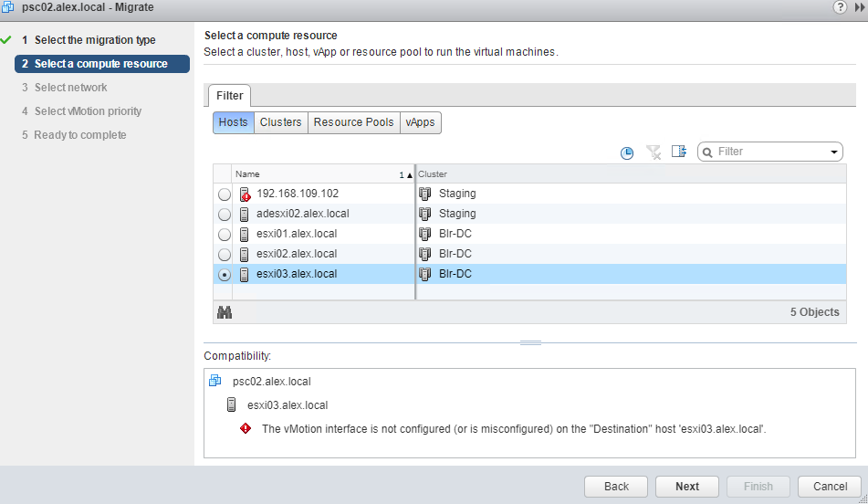The width and height of the screenshot is (868, 504).
Task: Click the help question mark icon
Action: (x=839, y=7)
